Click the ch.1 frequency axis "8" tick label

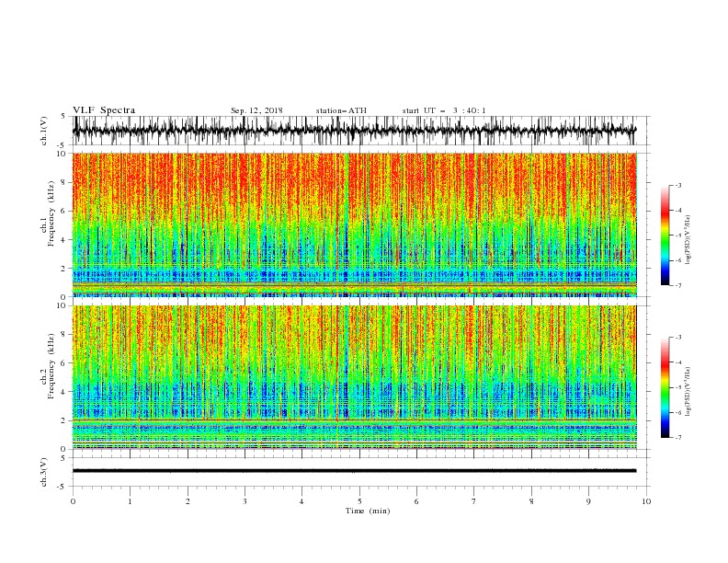click(64, 182)
